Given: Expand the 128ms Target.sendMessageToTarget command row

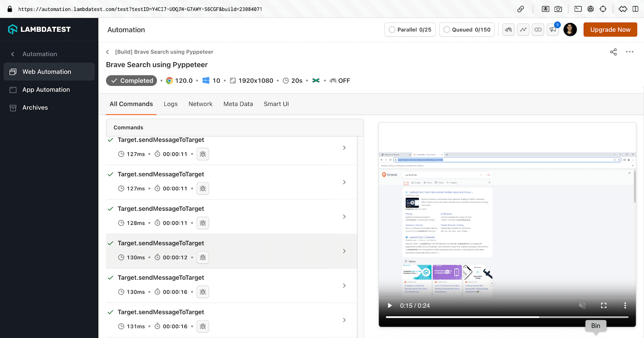Looking at the screenshot, I should (344, 217).
